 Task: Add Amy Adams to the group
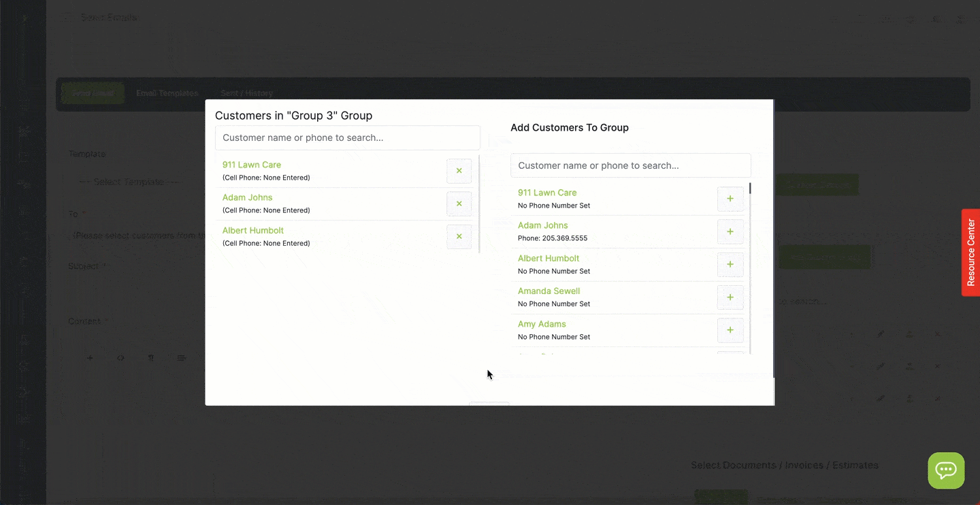point(730,330)
